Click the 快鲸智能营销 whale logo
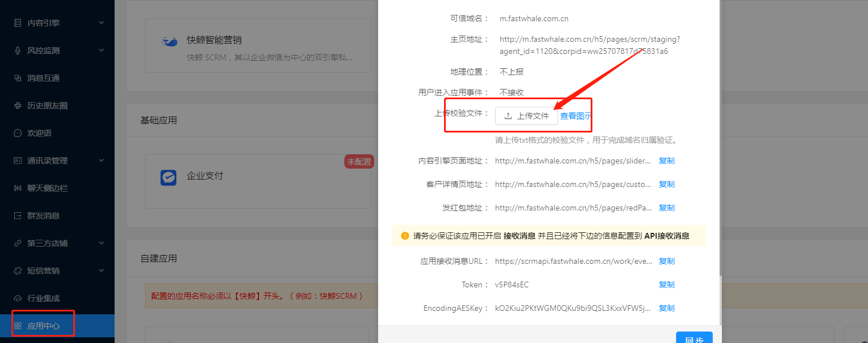This screenshot has width=868, height=343. click(169, 42)
